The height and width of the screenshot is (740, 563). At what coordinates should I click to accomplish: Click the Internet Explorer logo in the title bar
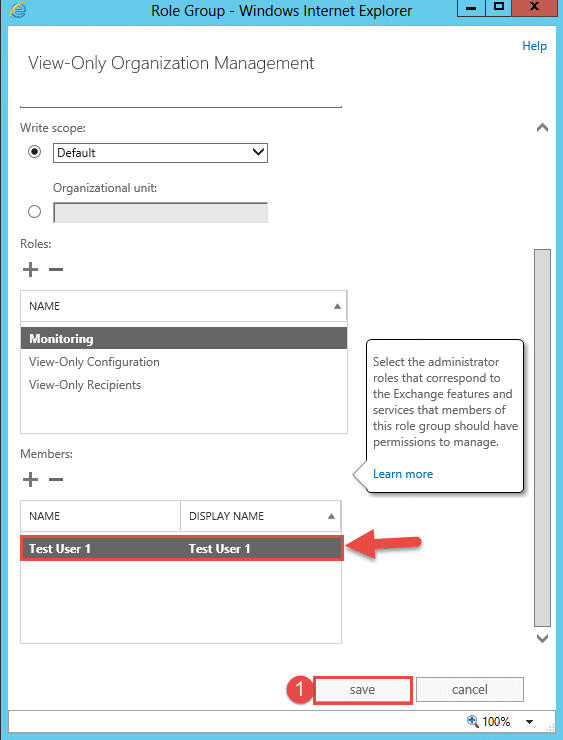click(x=18, y=10)
